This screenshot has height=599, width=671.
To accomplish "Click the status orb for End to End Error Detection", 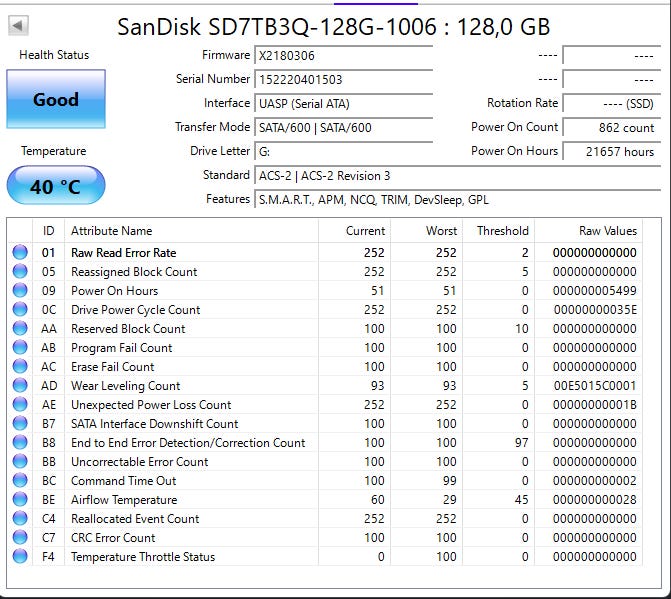I will [x=20, y=442].
